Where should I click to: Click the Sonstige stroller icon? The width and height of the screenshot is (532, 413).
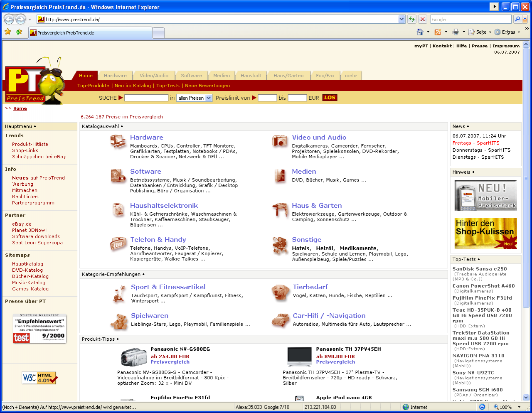pos(280,245)
